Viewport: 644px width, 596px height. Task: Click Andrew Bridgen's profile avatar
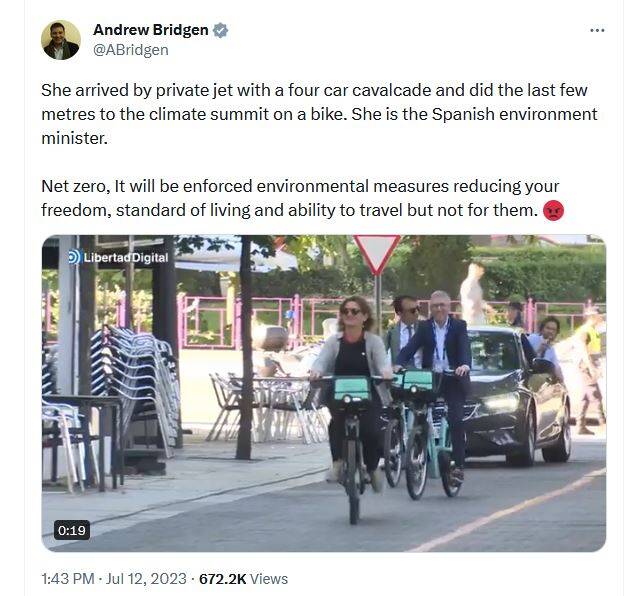pyautogui.click(x=61, y=40)
